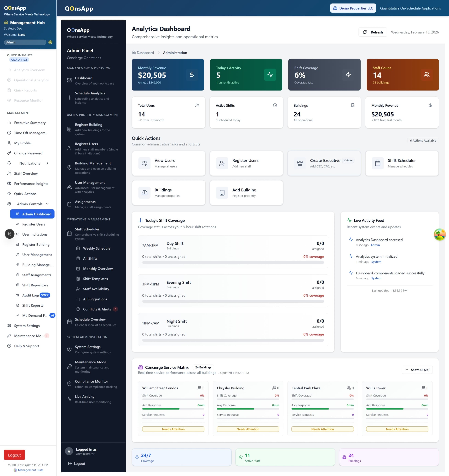
Task: Click the Register Users add-staff icon
Action: coord(222,163)
